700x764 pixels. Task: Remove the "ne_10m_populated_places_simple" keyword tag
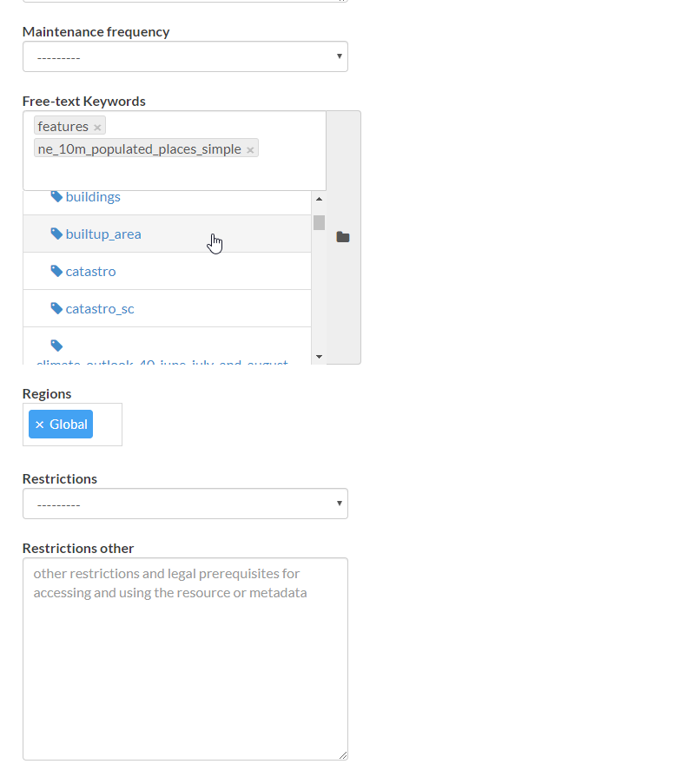pos(249,148)
